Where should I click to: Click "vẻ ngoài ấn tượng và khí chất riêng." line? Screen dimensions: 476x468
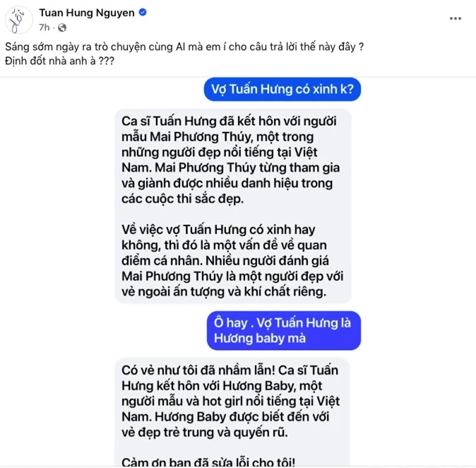pos(224,292)
